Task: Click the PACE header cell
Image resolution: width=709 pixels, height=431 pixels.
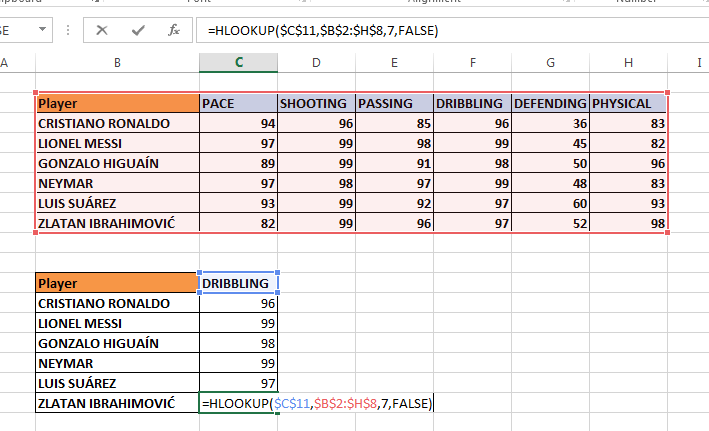Action: click(x=238, y=103)
